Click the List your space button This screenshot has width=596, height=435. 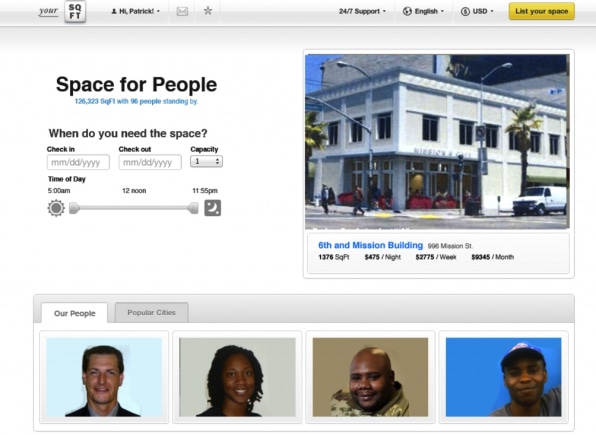click(x=542, y=11)
